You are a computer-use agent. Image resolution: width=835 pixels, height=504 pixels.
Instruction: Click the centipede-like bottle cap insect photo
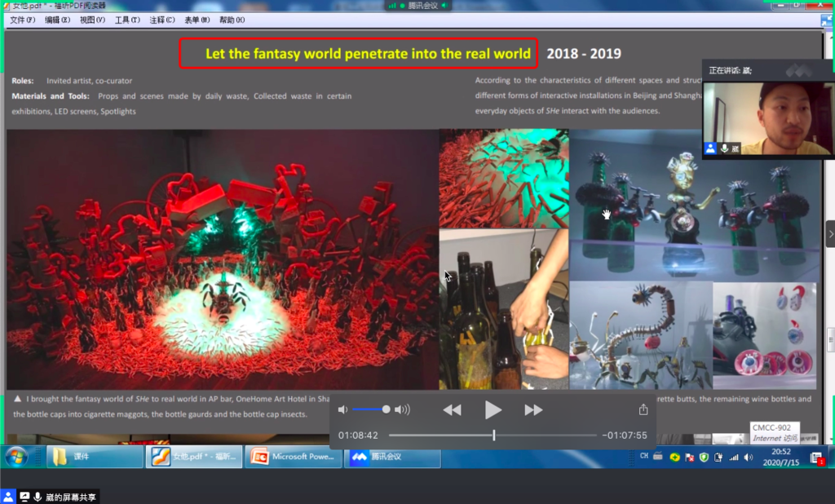[641, 335]
